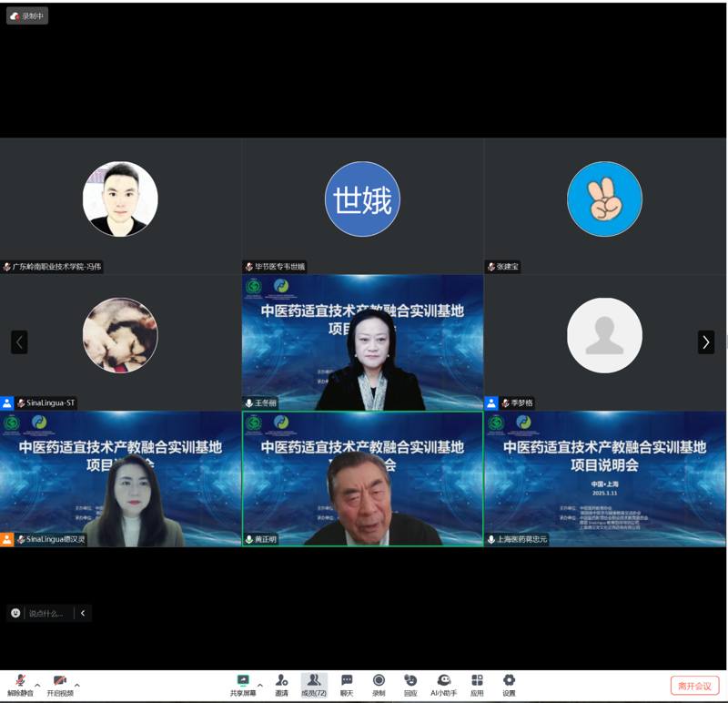Select active speaker 黄正明 video tile
Viewport: 728px width, 703px height.
pos(362,479)
